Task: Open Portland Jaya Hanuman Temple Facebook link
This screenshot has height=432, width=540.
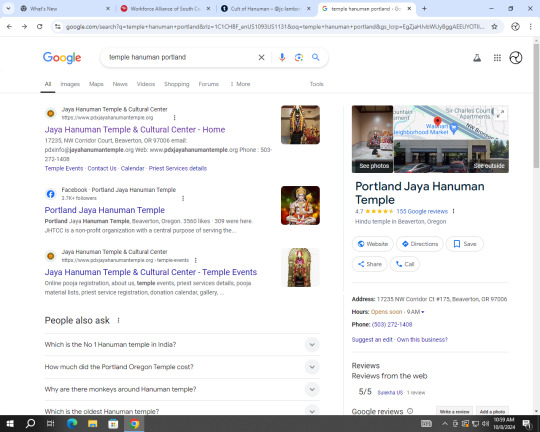Action: [x=105, y=210]
